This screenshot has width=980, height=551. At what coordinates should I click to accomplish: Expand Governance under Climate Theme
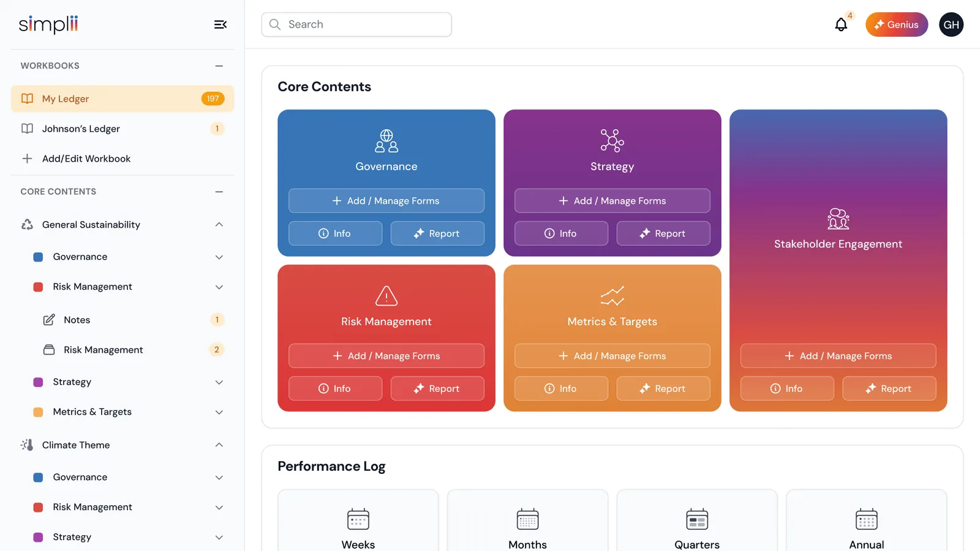pyautogui.click(x=219, y=478)
